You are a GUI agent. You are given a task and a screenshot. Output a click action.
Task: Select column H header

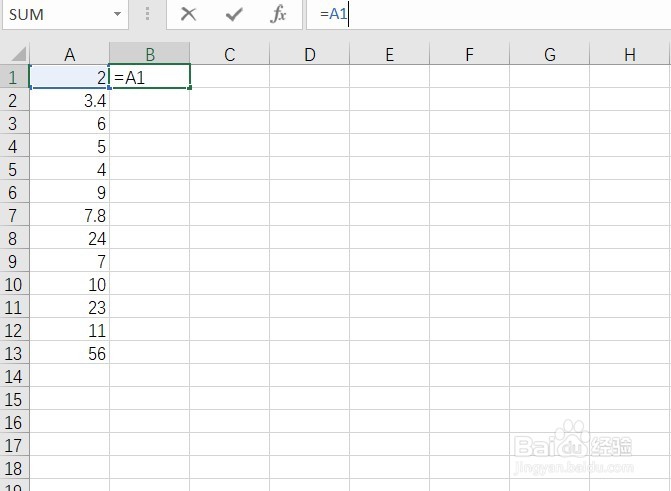[630, 54]
